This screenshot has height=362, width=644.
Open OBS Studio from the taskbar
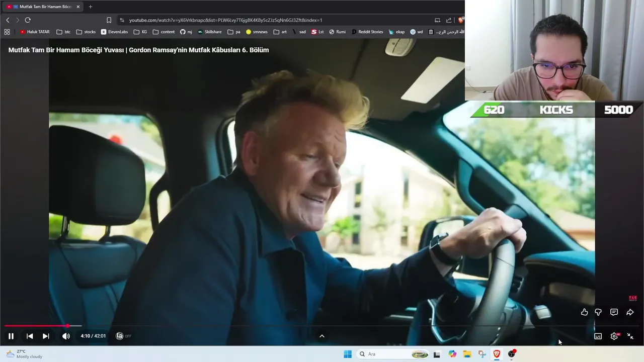[x=512, y=354]
